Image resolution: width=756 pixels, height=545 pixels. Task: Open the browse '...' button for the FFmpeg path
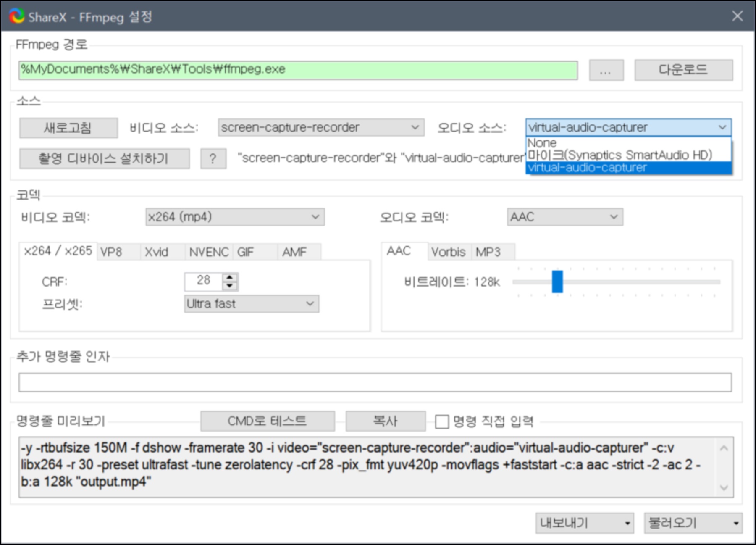tap(606, 70)
